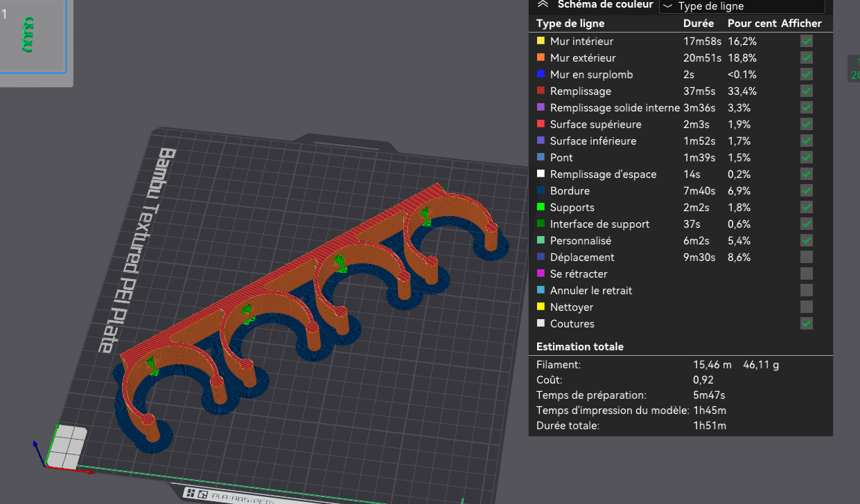The image size is (860, 504).
Task: Click the purple Remplissage solide interne swatch
Action: [541, 107]
